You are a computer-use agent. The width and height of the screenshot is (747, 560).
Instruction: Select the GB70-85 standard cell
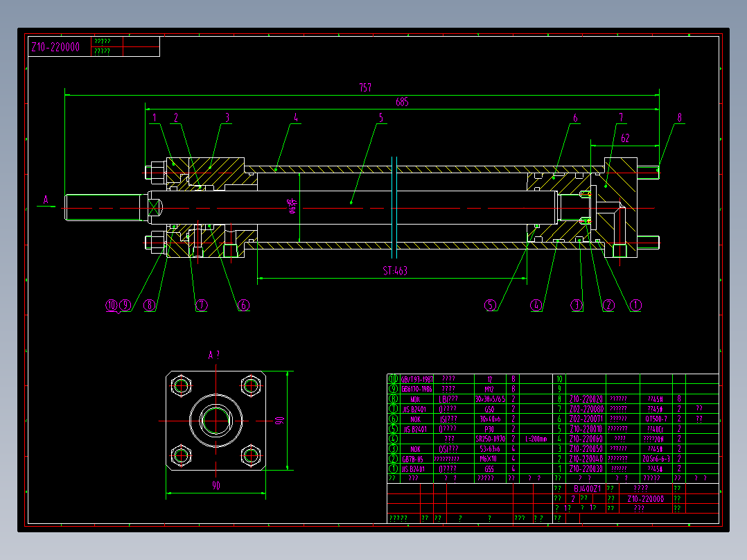click(x=412, y=459)
